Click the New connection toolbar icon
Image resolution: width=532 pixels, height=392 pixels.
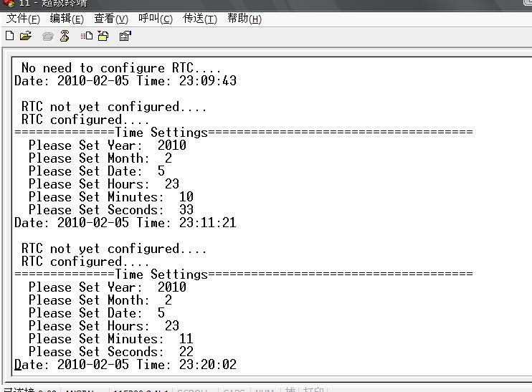(10, 36)
